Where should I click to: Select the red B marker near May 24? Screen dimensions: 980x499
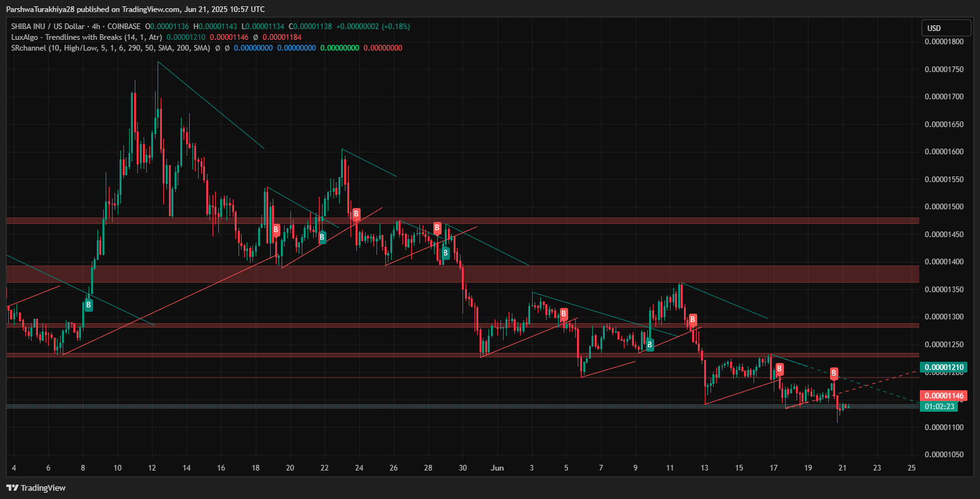tap(356, 214)
